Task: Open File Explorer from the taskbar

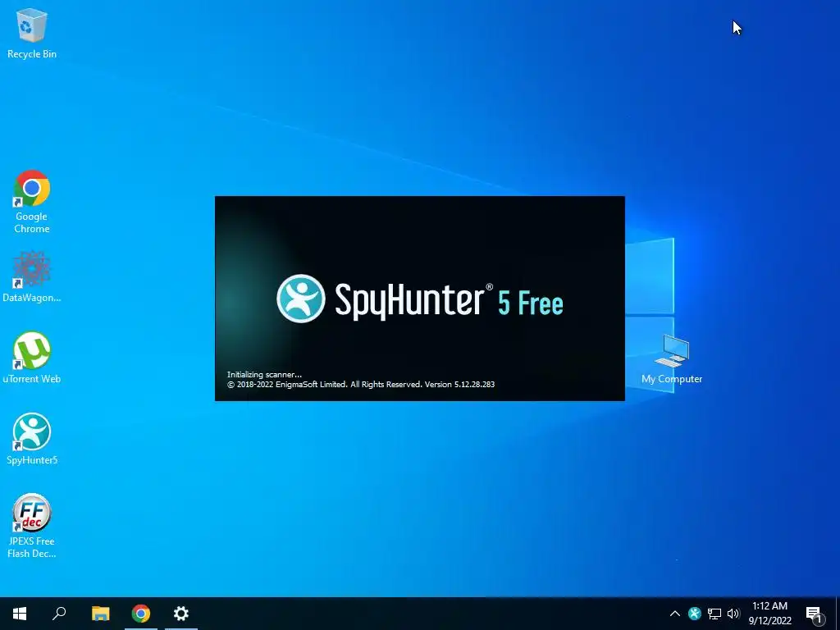Action: tap(100, 614)
